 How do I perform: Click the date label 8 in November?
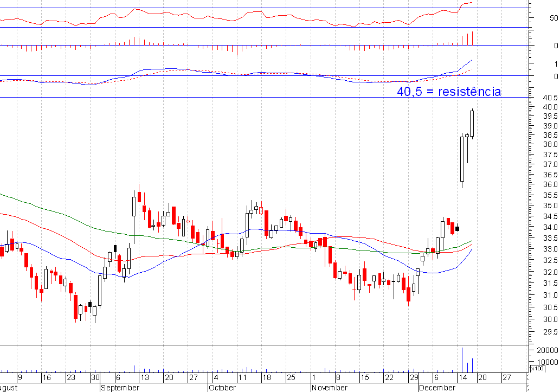338,378
